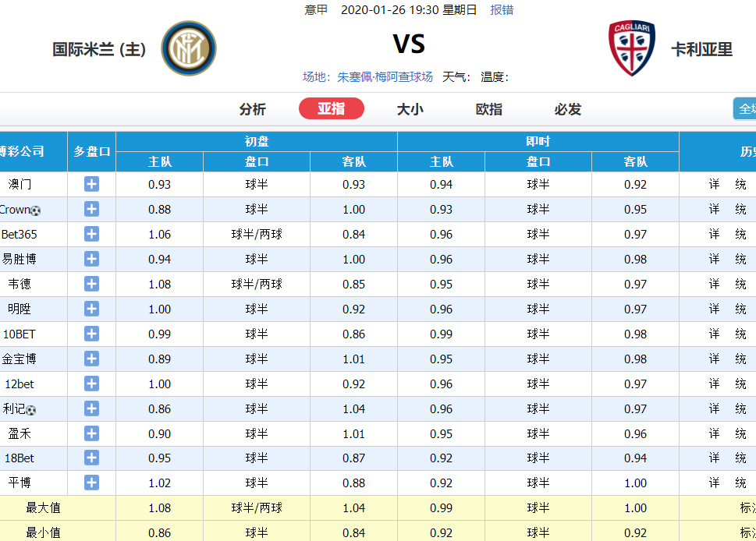Click the 报错 report error link
Image resolution: width=756 pixels, height=541 pixels.
[x=502, y=9]
